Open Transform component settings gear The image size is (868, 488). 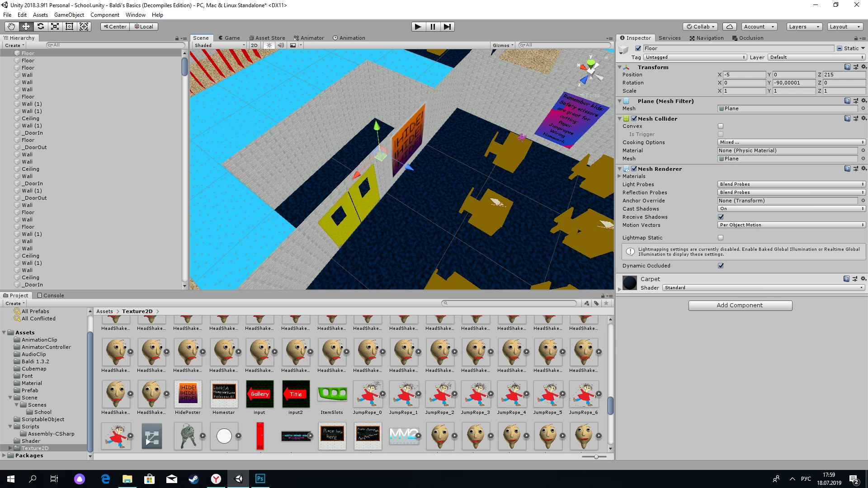863,67
